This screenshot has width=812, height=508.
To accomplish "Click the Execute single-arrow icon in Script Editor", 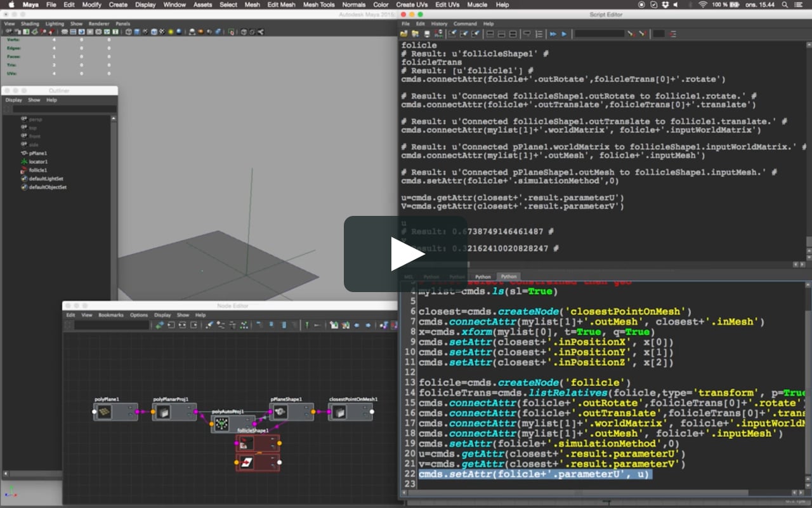I will point(564,34).
